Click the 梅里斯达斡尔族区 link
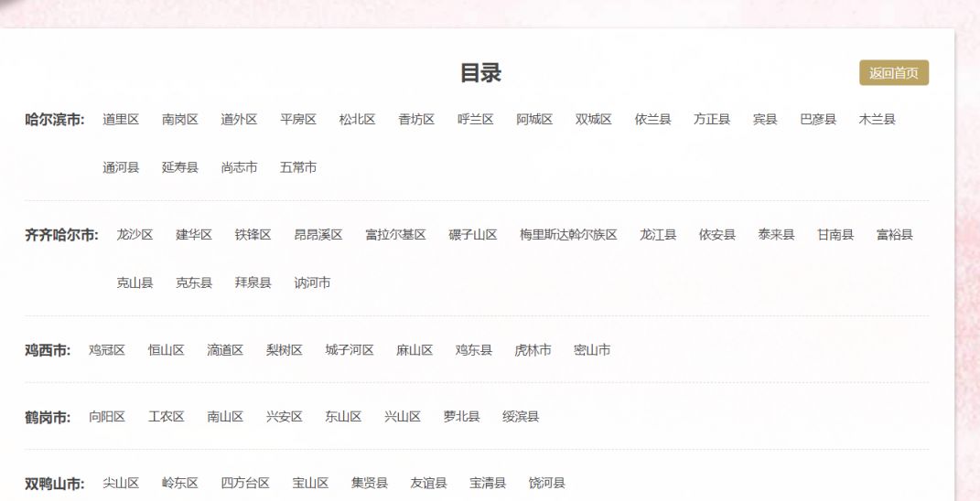The width and height of the screenshot is (980, 501). pos(568,235)
